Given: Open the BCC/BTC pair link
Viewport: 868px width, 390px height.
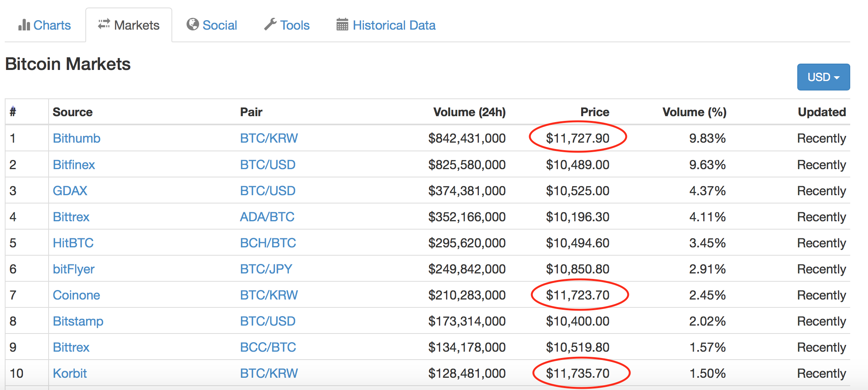Looking at the screenshot, I should pyautogui.click(x=268, y=347).
